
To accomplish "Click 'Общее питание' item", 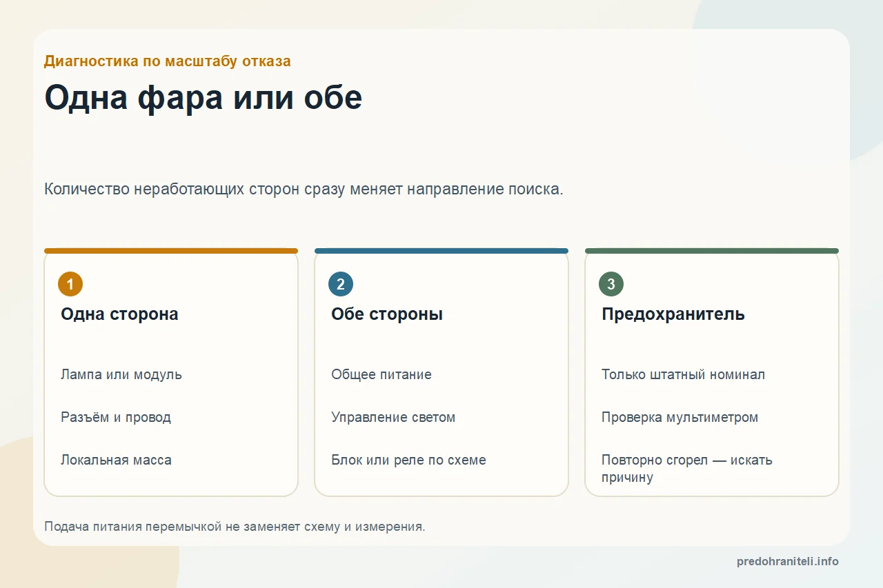I will (381, 375).
